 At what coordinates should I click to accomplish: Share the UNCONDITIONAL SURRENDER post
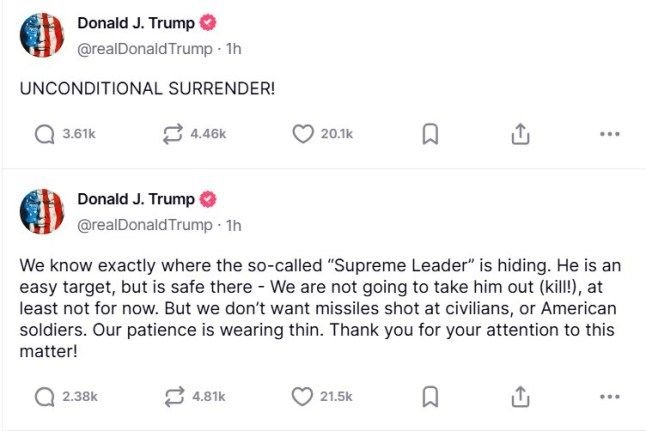[520, 134]
